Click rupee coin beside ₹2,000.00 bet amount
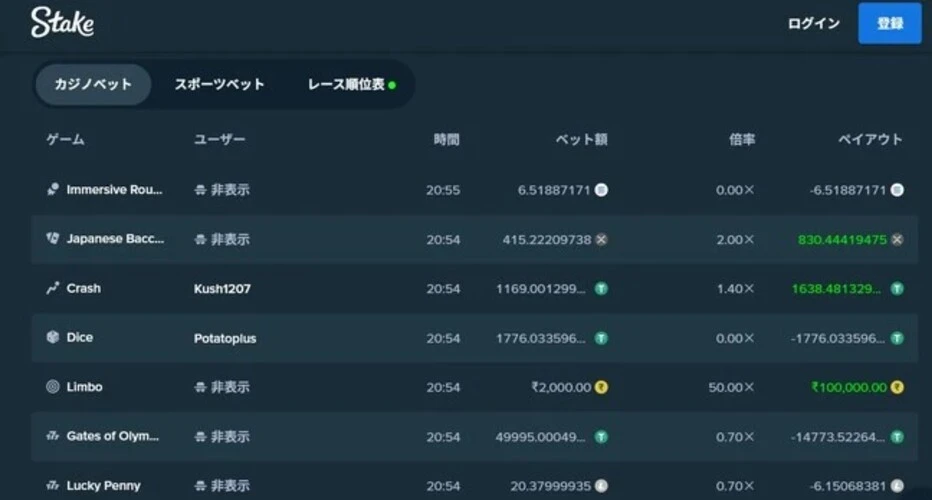The image size is (932, 500). [602, 388]
